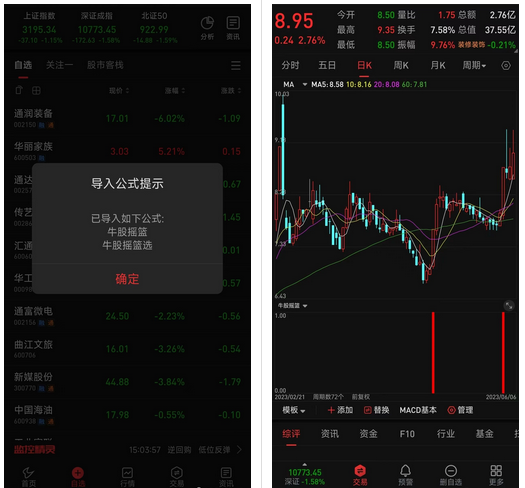Screen dimensions: 525x488
Task: Expand the sub-chart with fullscreen icon
Action: pos(509,306)
